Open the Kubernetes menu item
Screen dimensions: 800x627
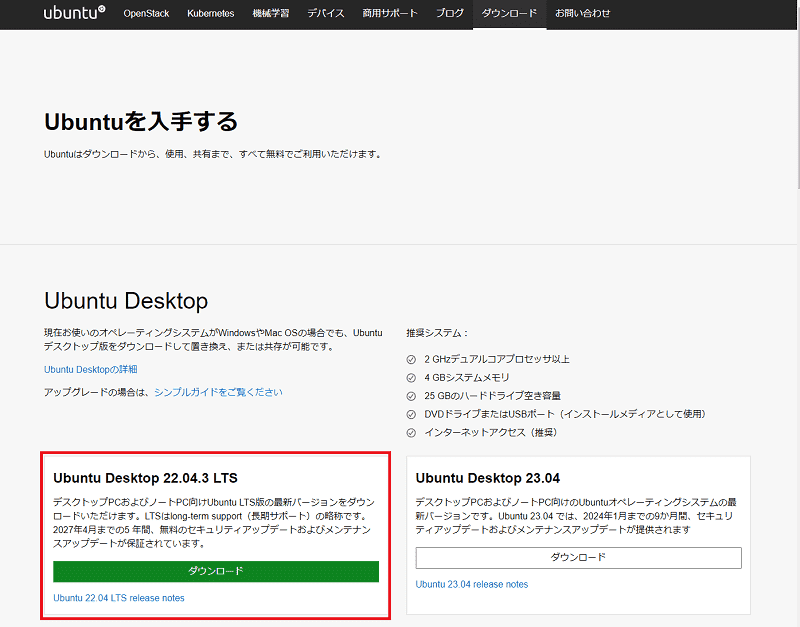coord(210,13)
